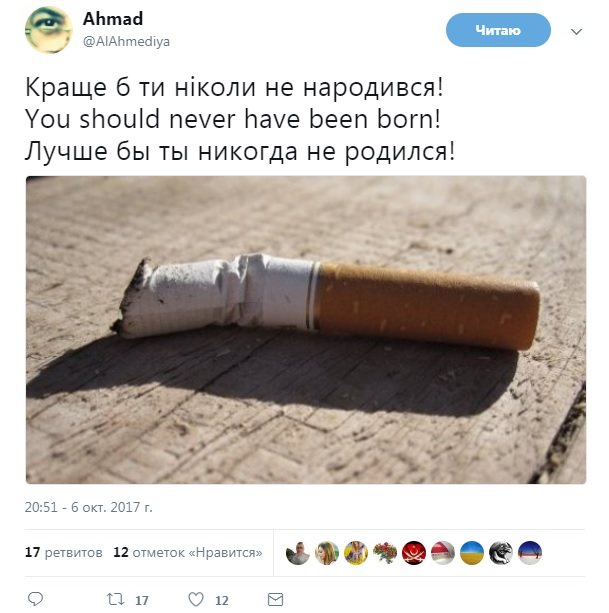Click the reply speech bubble icon

[x=36, y=599]
